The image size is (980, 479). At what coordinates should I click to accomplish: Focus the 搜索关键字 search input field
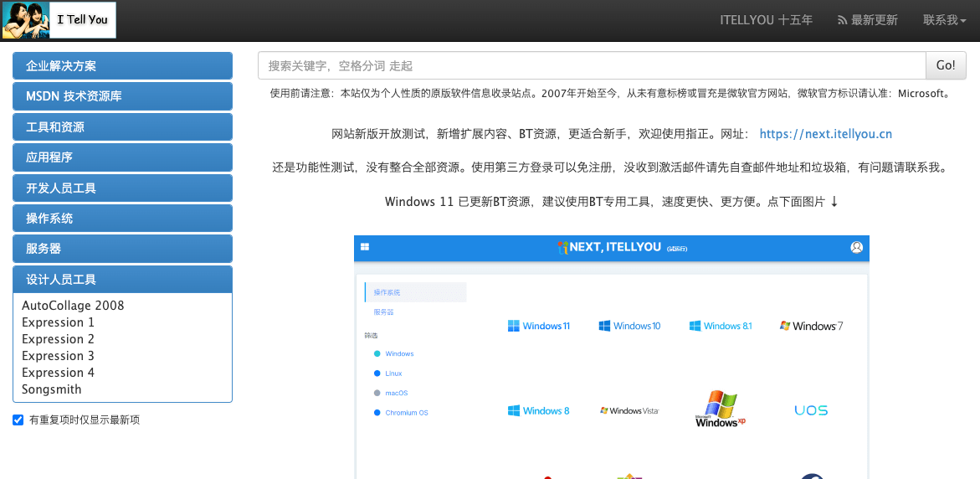tap(592, 65)
